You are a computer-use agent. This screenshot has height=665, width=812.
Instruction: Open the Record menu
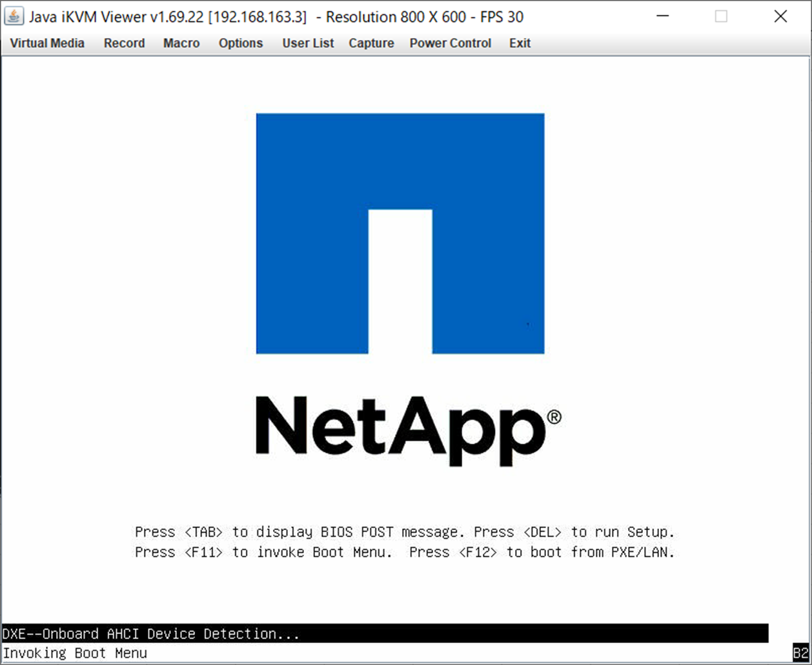pos(124,43)
